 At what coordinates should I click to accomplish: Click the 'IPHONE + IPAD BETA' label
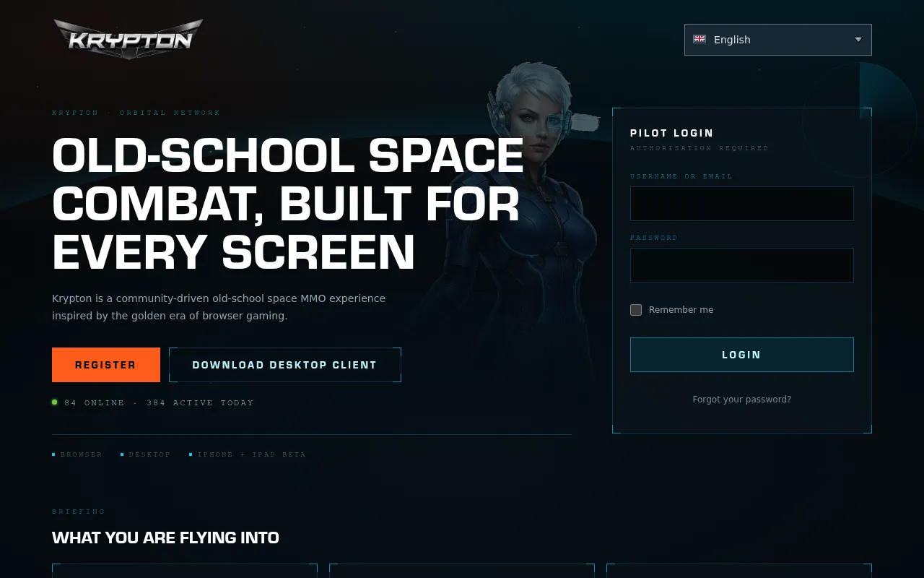click(252, 454)
